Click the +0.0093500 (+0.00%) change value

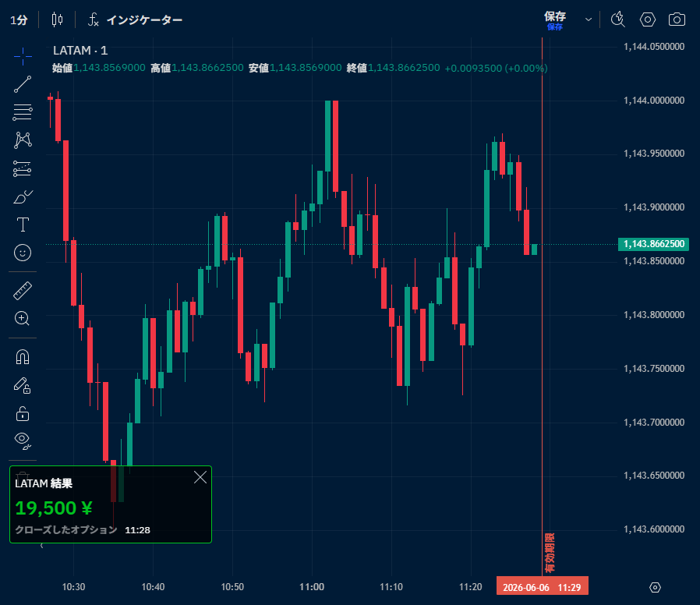496,69
